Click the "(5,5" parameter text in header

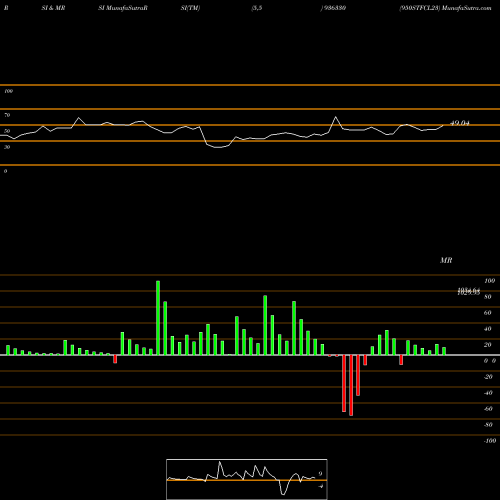(x=257, y=8)
